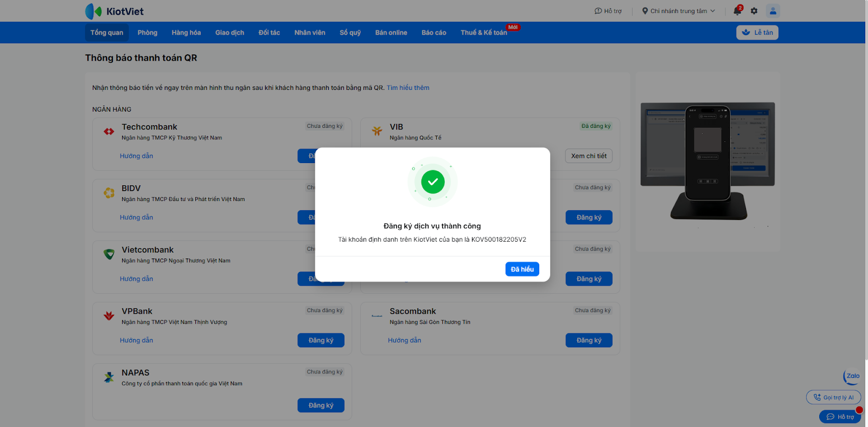Click Công ty cổ phần thanh toán quốc gia text

182,384
